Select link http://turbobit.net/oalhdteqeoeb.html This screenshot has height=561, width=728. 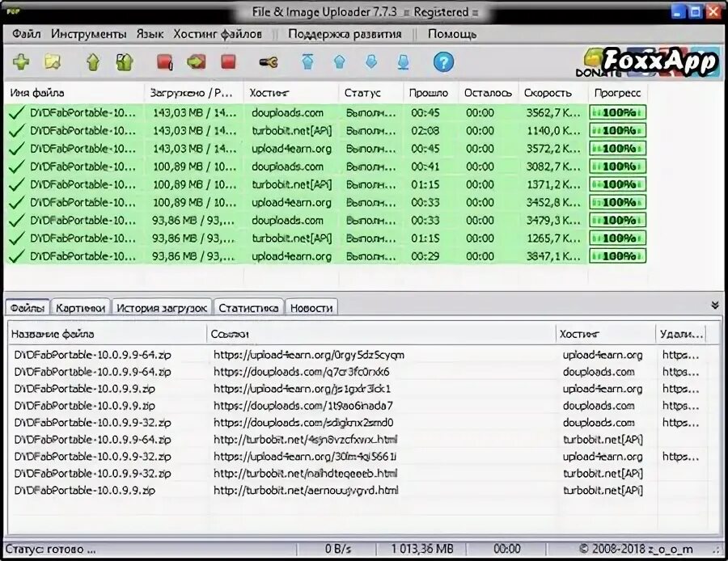[x=305, y=474]
